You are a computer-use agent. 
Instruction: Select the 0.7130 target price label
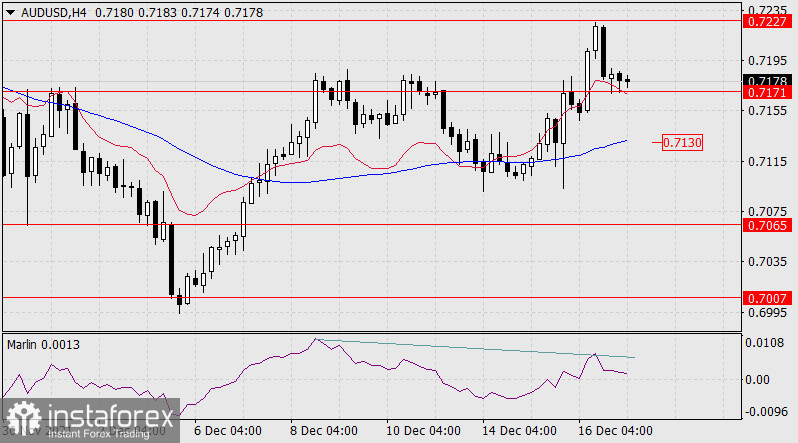(683, 143)
